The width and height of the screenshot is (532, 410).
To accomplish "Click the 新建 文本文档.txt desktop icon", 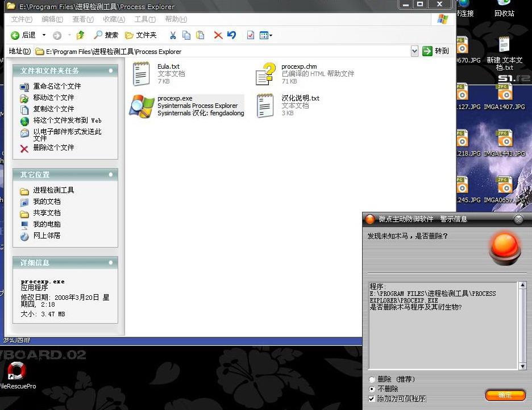I will 504,54.
